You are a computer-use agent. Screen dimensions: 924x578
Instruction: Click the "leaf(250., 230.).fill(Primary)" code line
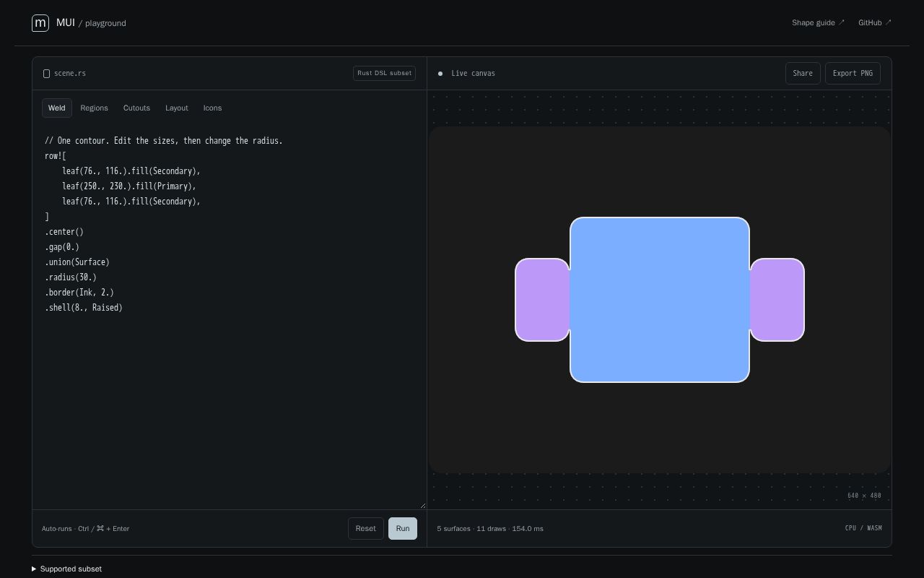[129, 186]
